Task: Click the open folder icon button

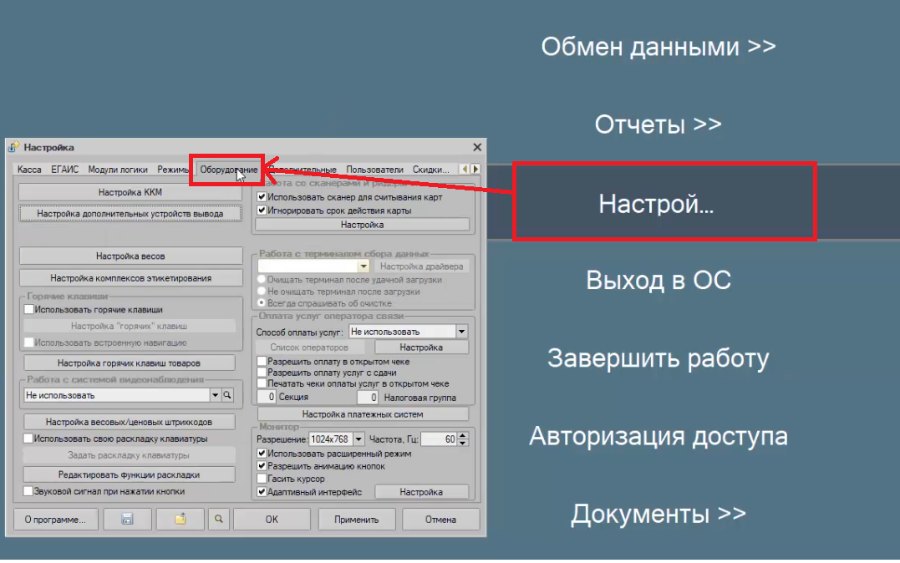Action: click(180, 519)
